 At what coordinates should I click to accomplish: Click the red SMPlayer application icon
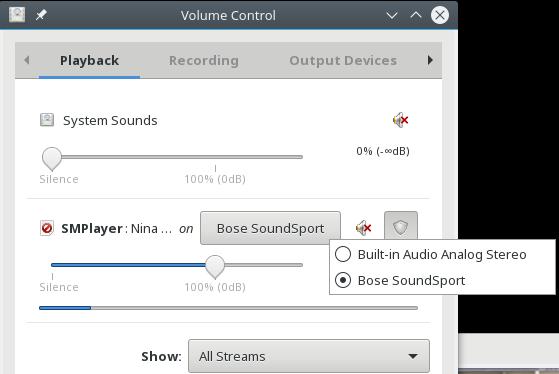point(47,228)
